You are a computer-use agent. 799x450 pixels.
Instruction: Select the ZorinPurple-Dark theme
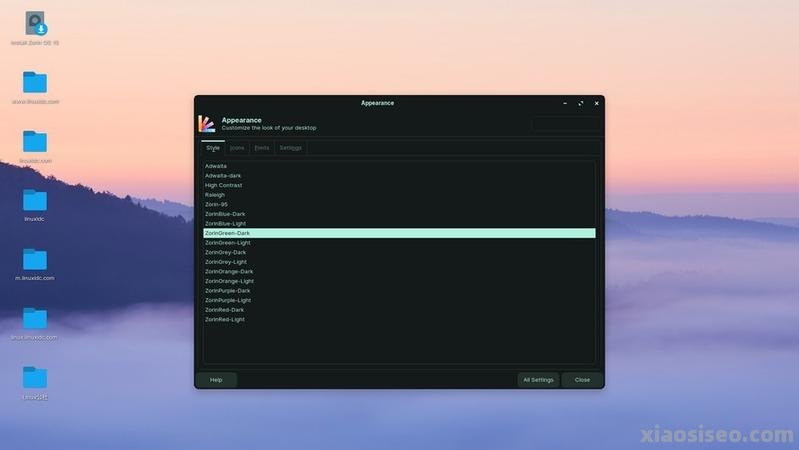(399, 291)
